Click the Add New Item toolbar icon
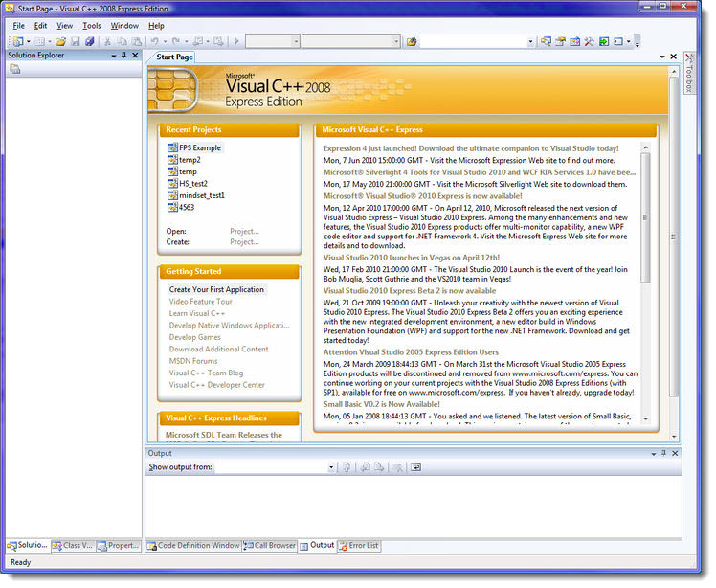 click(40, 41)
